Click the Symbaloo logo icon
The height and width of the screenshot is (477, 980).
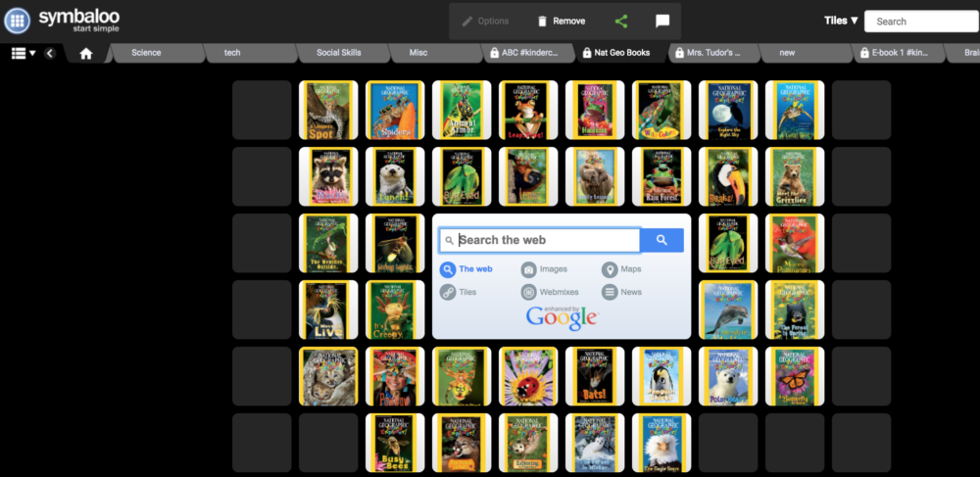point(18,21)
